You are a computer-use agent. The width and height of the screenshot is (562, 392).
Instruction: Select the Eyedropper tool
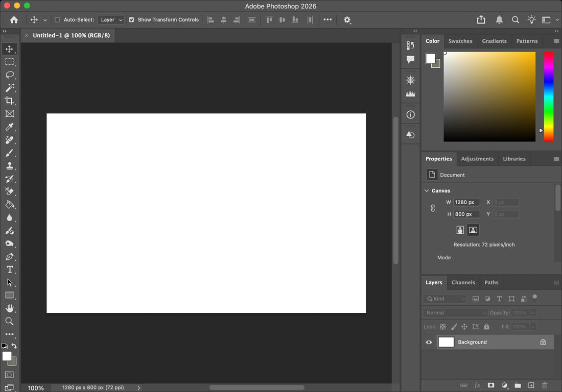pyautogui.click(x=9, y=127)
